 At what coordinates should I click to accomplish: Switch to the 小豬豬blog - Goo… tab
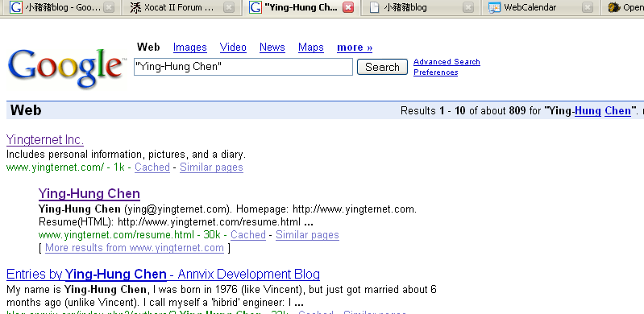click(60, 7)
